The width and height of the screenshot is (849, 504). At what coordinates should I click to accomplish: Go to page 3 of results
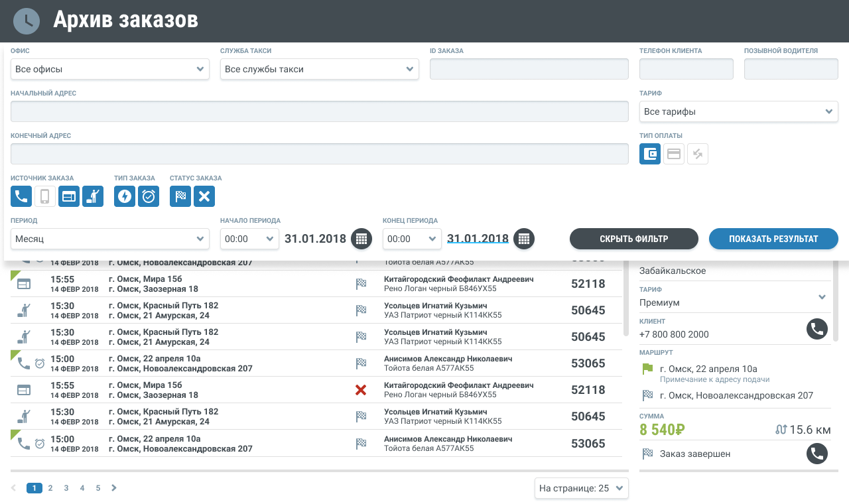pos(66,488)
